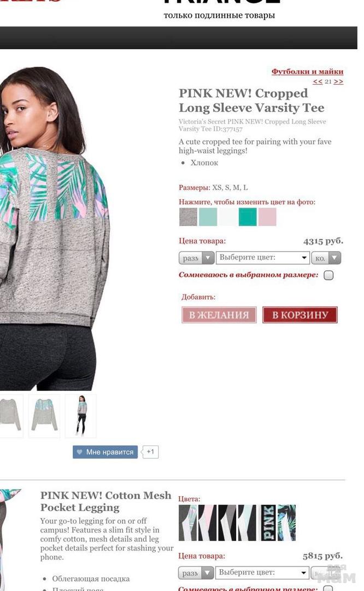364x591 pixels.
Task: Open the quantity dropdown next to color
Action: coord(326,258)
